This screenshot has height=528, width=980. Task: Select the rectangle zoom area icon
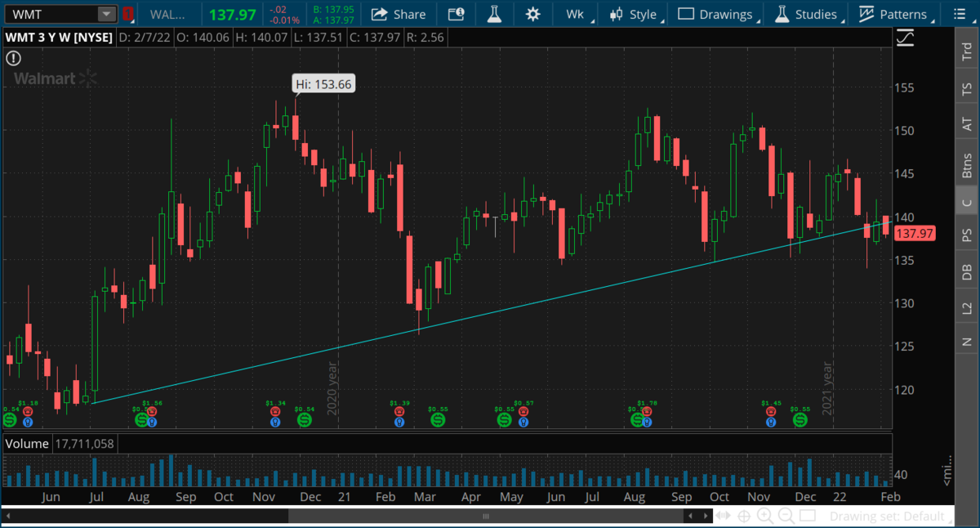pyautogui.click(x=808, y=517)
